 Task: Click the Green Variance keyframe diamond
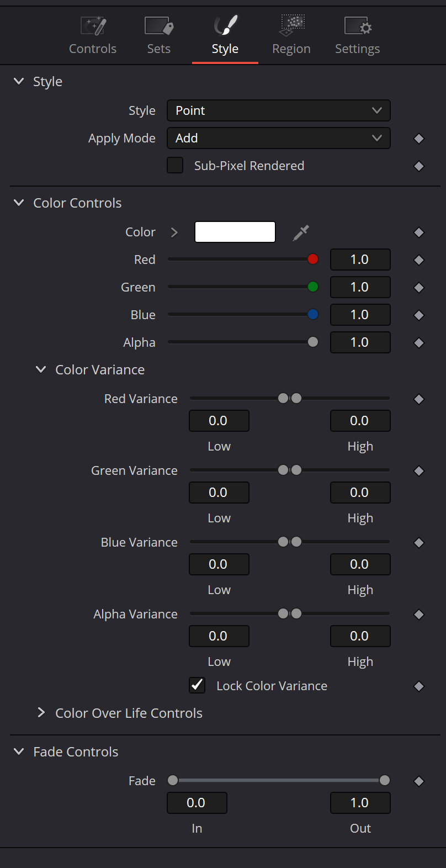(419, 471)
